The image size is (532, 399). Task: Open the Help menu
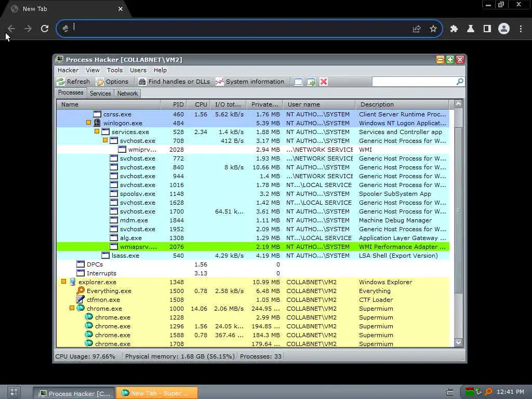point(160,70)
